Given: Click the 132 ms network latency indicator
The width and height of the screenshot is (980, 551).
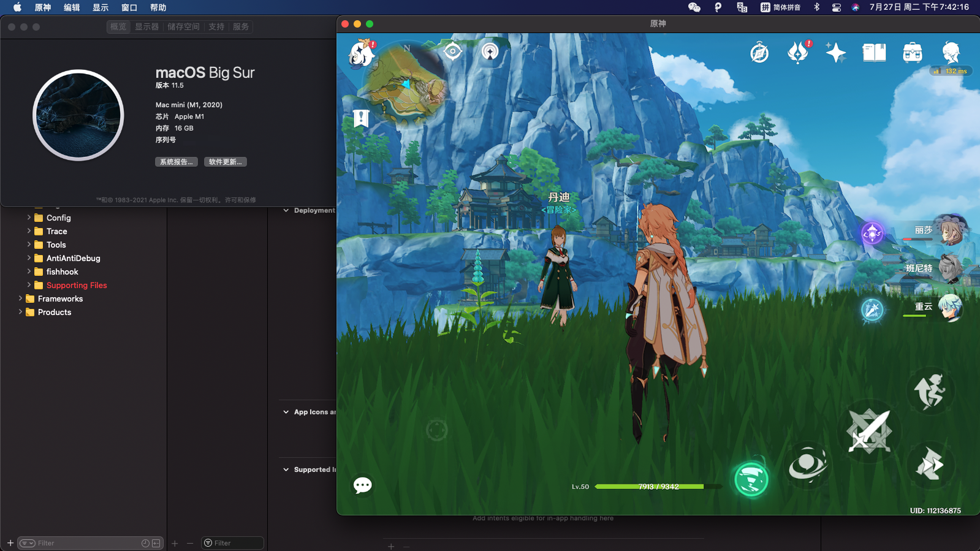Looking at the screenshot, I should coord(950,71).
